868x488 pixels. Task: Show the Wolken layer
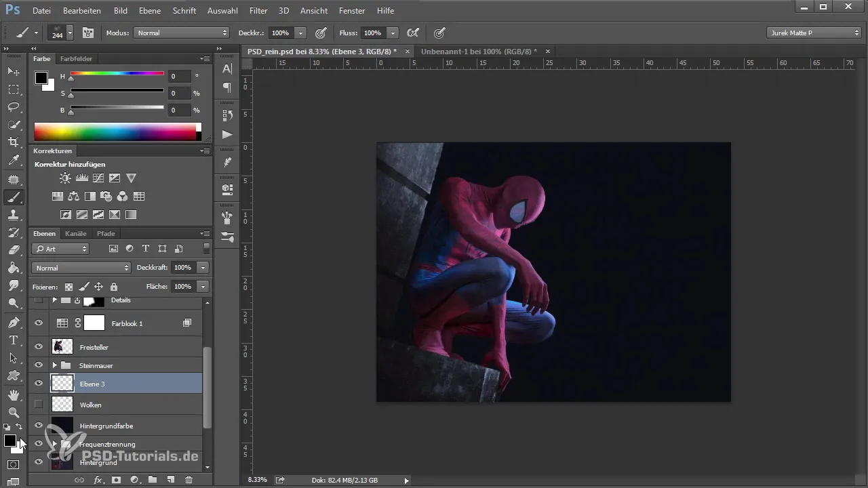39,405
